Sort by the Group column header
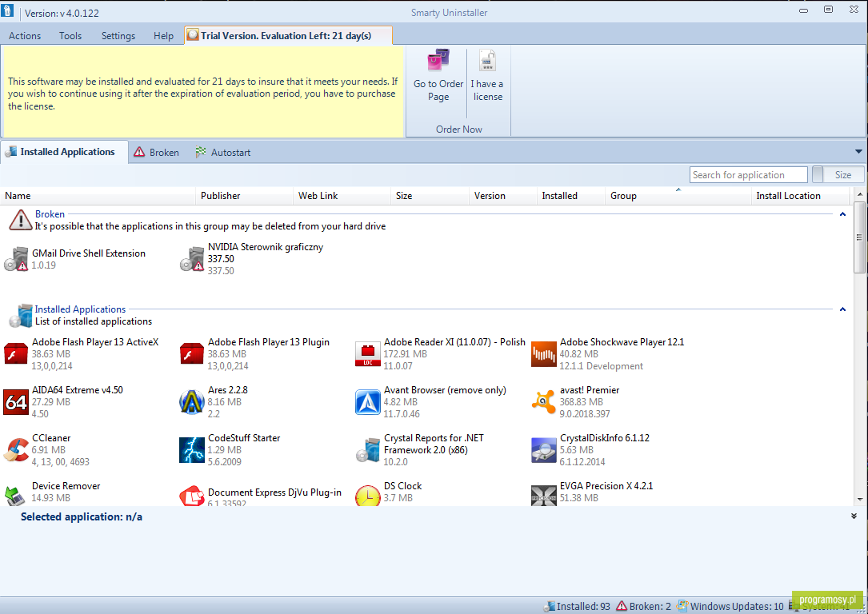868x614 pixels. (x=678, y=196)
